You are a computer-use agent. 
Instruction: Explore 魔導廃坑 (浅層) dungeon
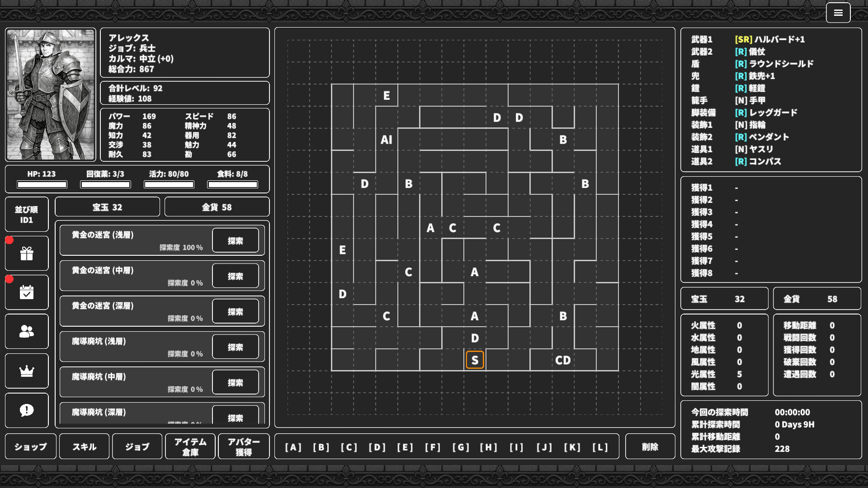(x=236, y=347)
